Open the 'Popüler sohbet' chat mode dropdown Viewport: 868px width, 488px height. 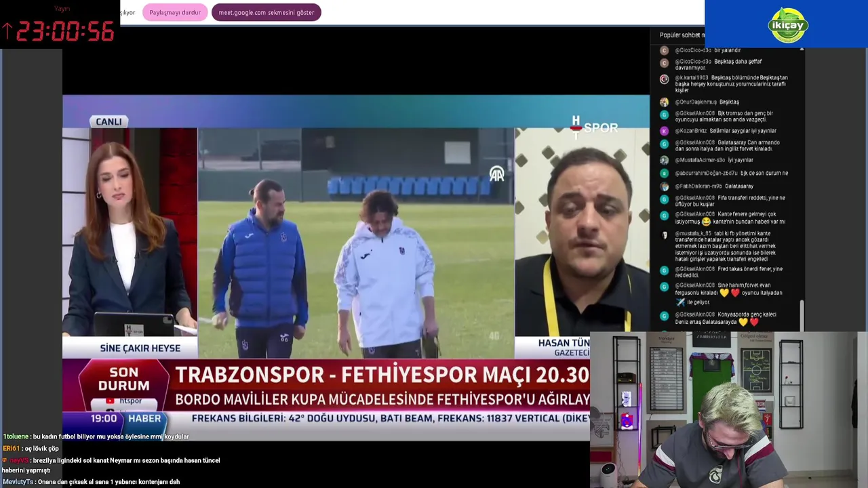click(x=682, y=35)
